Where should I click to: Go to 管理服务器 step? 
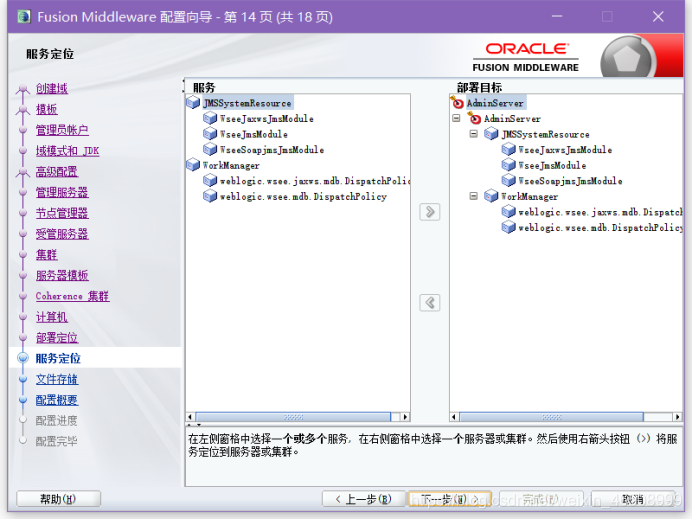(62, 192)
